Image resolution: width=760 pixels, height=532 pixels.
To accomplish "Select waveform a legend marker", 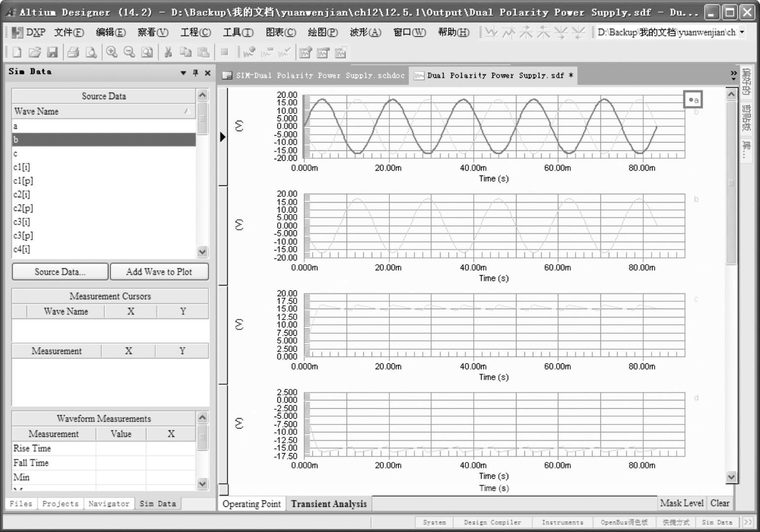I will click(693, 100).
